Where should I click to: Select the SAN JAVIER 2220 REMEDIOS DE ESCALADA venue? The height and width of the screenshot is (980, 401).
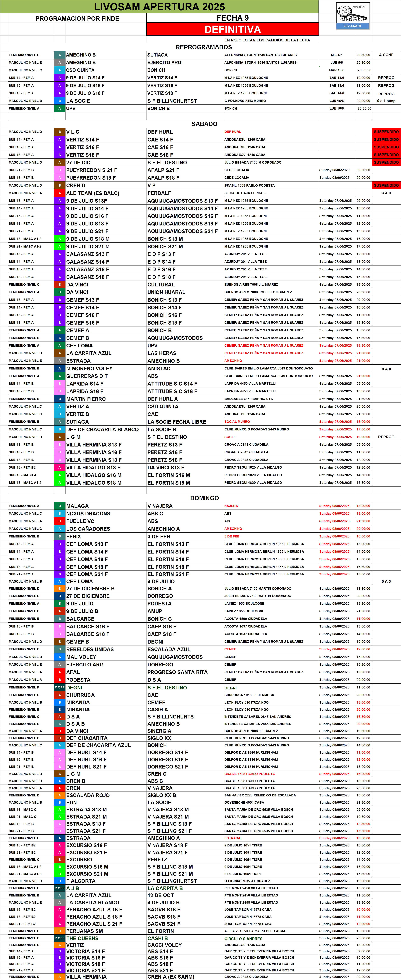click(x=271, y=795)
